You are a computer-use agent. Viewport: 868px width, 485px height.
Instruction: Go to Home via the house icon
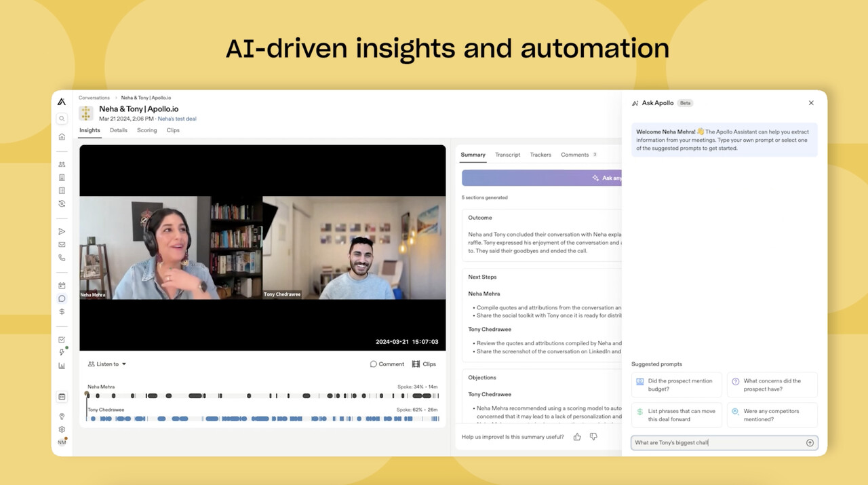62,136
